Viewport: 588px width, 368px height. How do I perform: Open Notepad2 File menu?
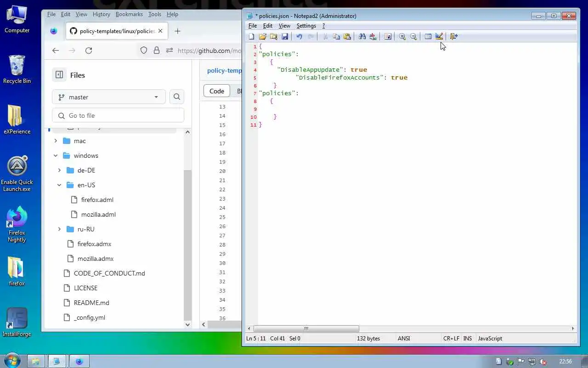[x=253, y=26]
